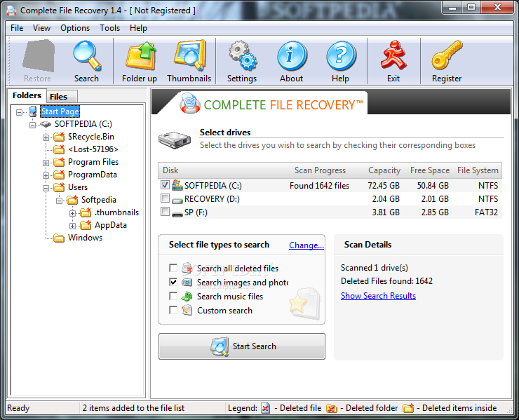Open the View menu
Screen dimensions: 519x420
point(41,28)
